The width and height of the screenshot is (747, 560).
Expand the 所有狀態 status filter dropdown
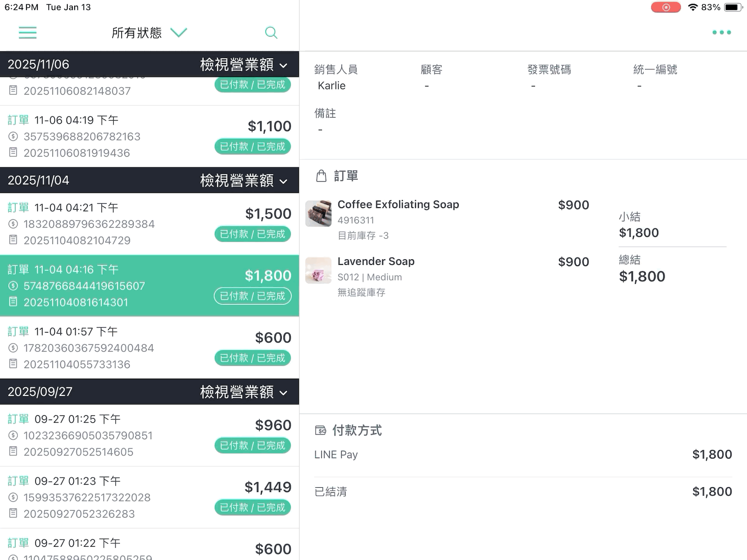(149, 33)
